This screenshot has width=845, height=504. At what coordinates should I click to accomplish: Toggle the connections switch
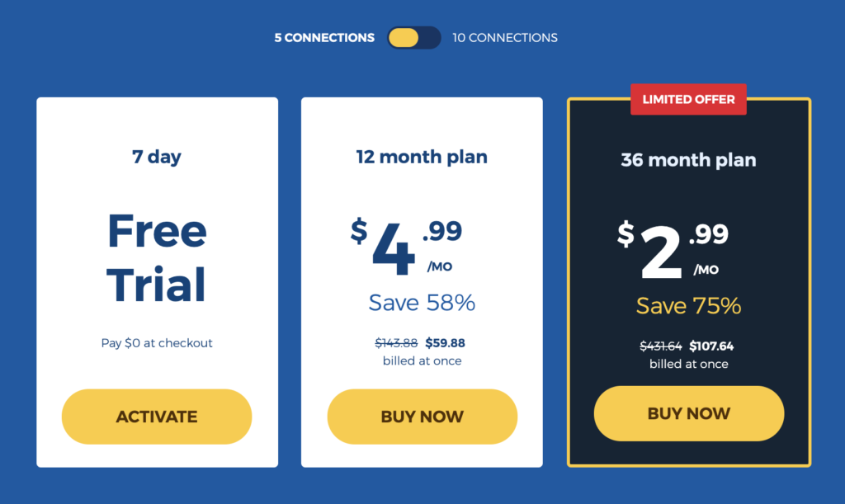(414, 38)
